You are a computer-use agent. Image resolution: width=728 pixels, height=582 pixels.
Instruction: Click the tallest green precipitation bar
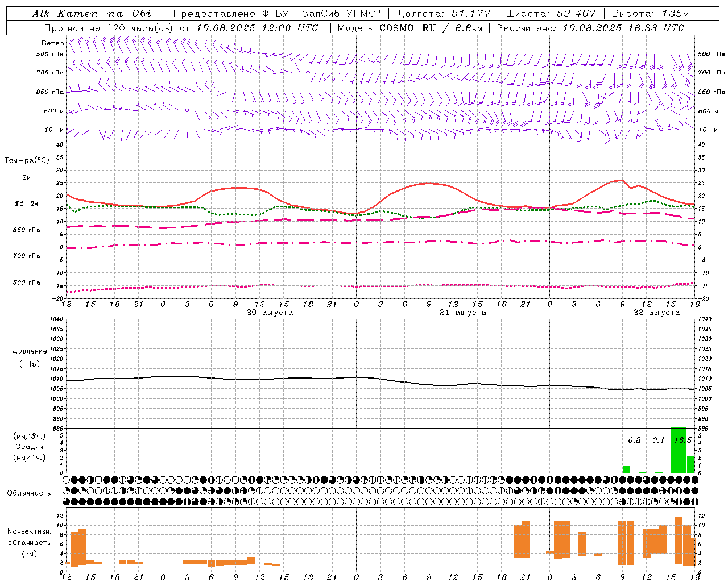[679, 450]
